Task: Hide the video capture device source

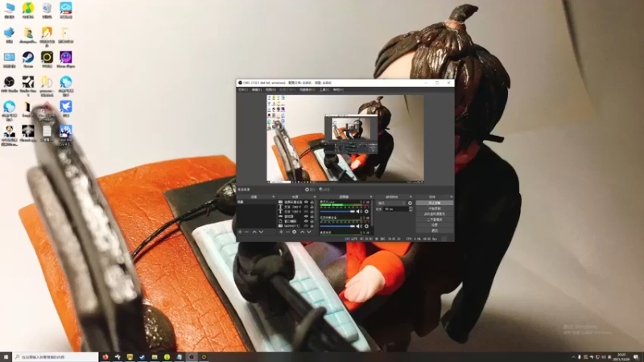Action: point(306,202)
